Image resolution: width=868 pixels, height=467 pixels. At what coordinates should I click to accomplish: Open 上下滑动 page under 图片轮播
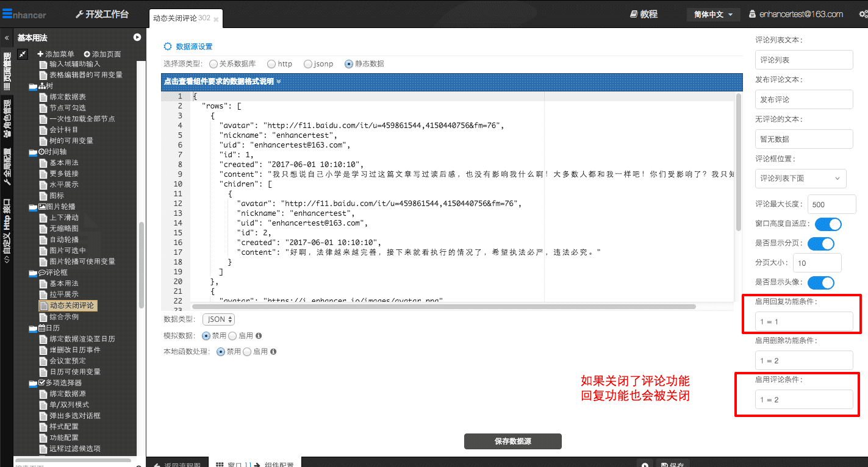tap(64, 218)
